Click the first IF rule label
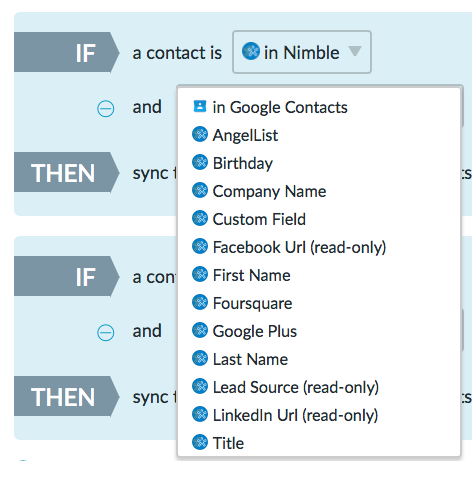Image resolution: width=472 pixels, height=502 pixels. pos(67,52)
